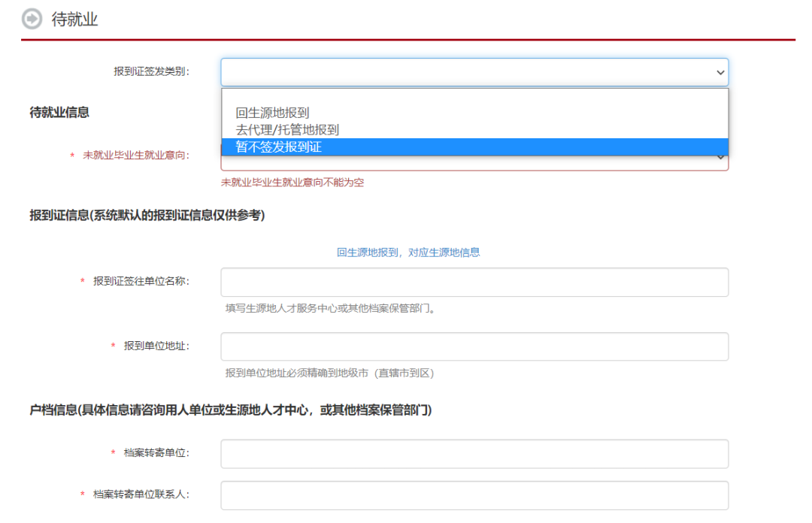Select the 档案转寄单位 input field
The width and height of the screenshot is (812, 523).
pos(474,454)
